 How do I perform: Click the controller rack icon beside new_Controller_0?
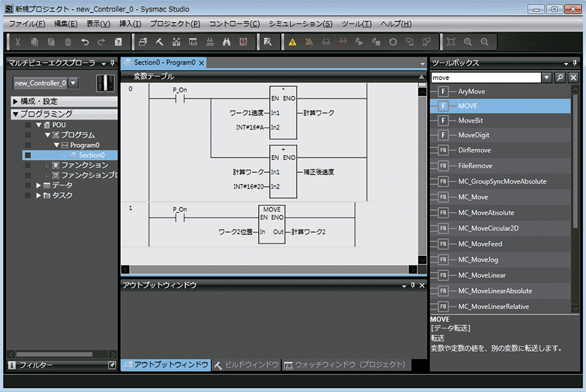point(106,83)
